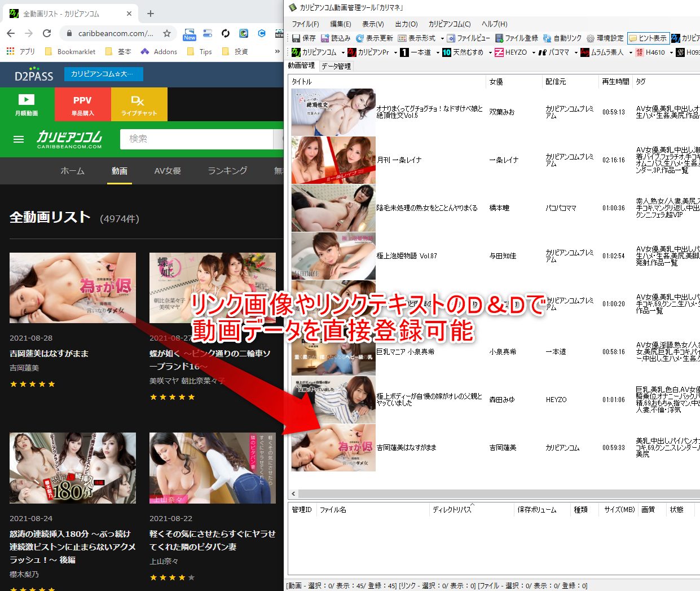Open dropdown arrow beside カリビアンPr
This screenshot has width=700, height=591.
395,52
